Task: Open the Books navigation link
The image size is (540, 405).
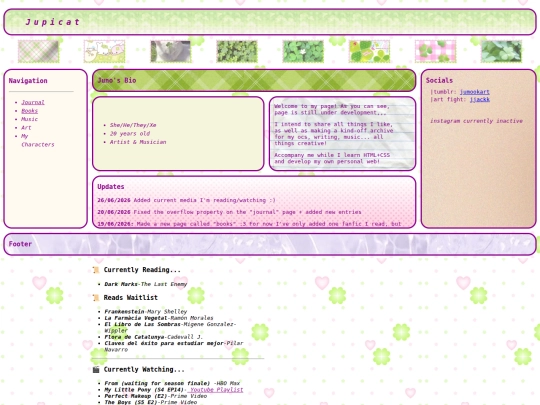Action: point(30,111)
